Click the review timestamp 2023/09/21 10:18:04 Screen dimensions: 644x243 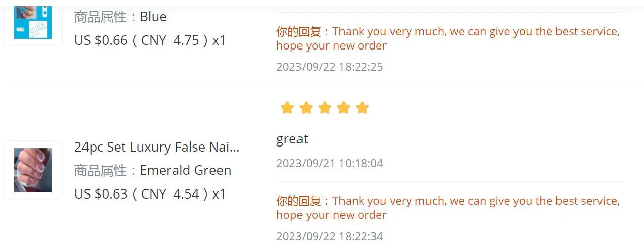(x=329, y=163)
